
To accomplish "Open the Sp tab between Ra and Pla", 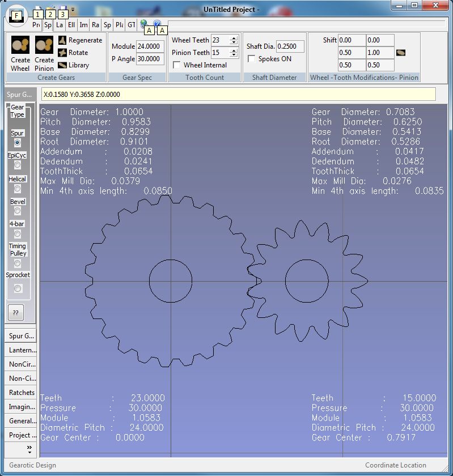I will 107,25.
